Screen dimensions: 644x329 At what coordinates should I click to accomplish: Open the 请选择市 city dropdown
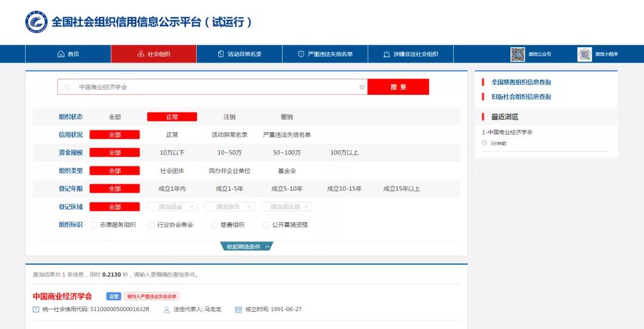tap(230, 207)
